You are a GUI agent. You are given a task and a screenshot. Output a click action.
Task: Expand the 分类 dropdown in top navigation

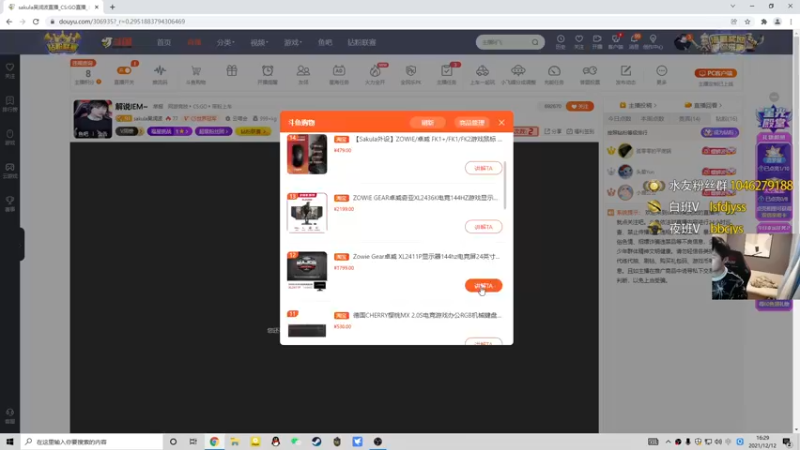click(x=225, y=42)
